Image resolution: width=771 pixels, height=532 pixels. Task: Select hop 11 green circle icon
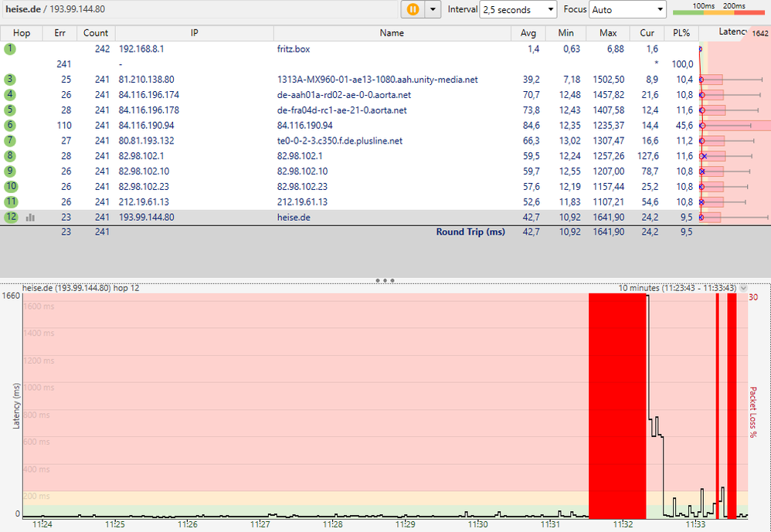pos(11,202)
